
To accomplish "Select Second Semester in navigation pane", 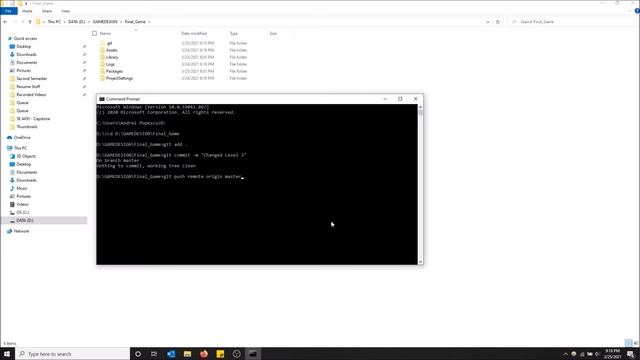I will pos(31,78).
